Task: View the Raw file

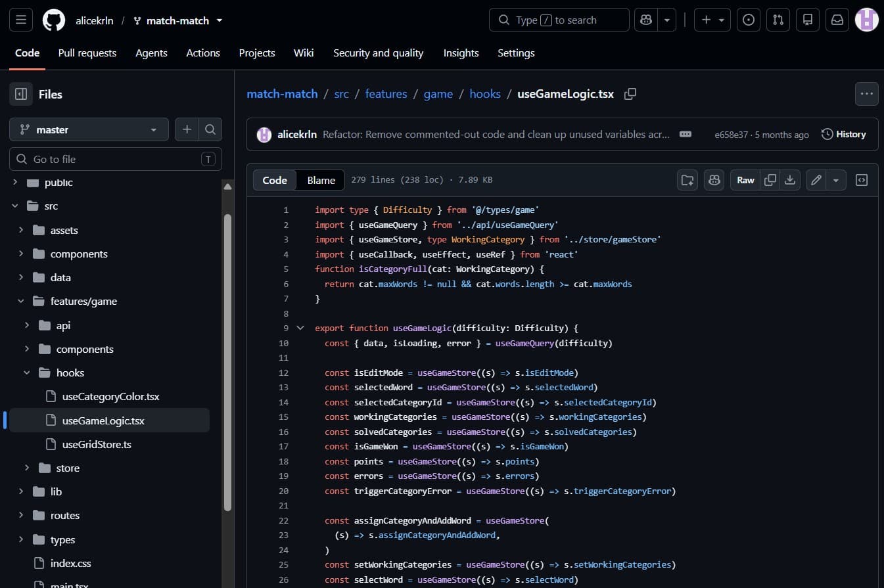Action: pyautogui.click(x=745, y=180)
